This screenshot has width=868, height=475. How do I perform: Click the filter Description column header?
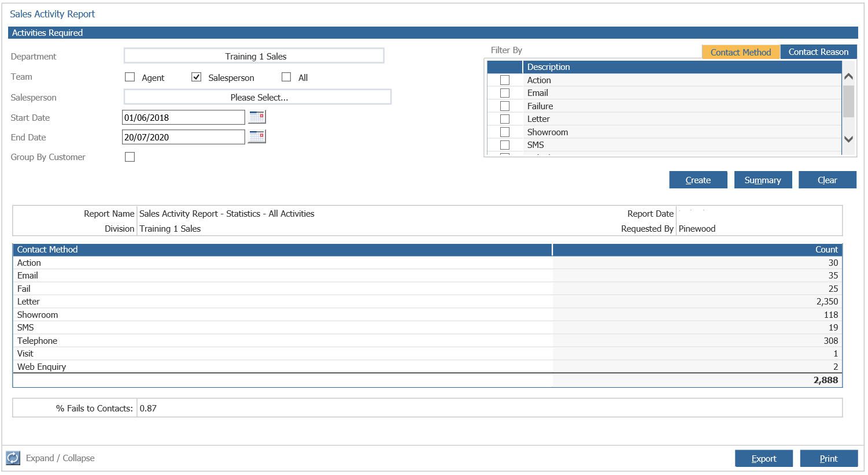click(682, 67)
